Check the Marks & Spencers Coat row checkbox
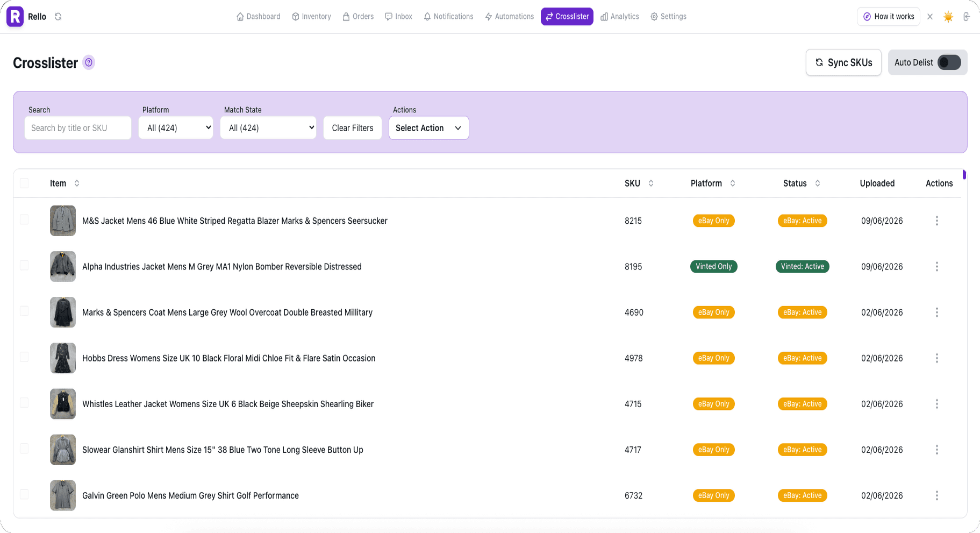 (24, 311)
